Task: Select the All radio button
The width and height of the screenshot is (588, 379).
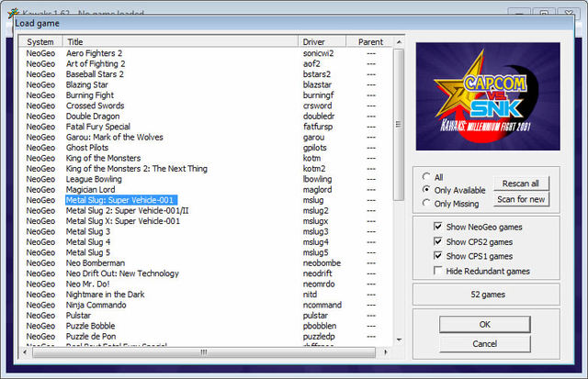Action: (425, 176)
